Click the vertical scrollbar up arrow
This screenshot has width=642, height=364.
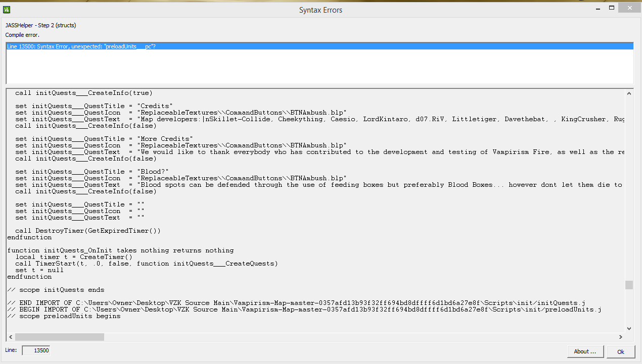tap(629, 93)
